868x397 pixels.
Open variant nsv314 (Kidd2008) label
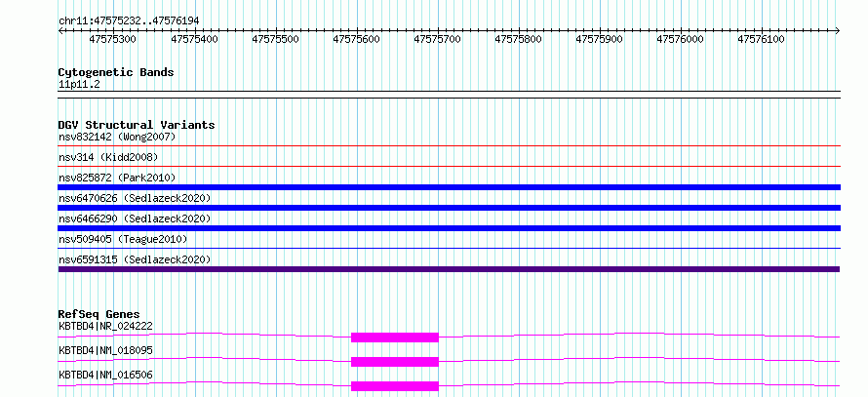click(x=108, y=157)
